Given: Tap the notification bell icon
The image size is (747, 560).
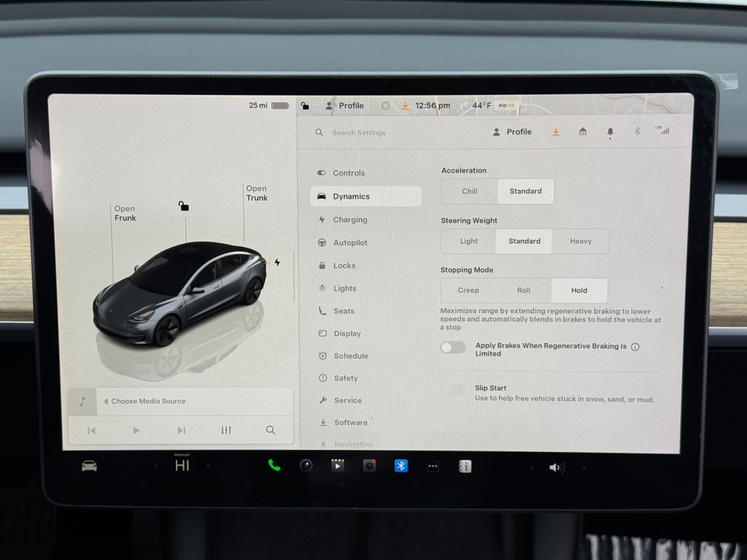Looking at the screenshot, I should [x=610, y=132].
